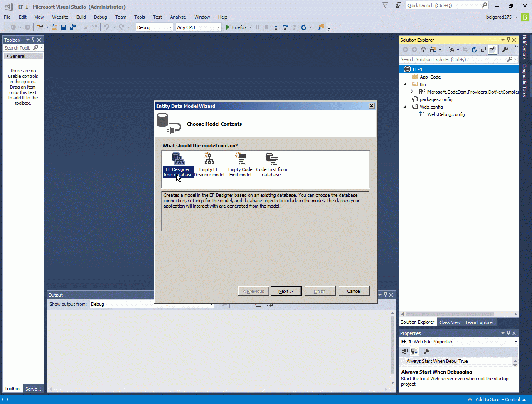Click Solution Explorer horizontal scrollbar
Viewport: 532px width, 404px height.
click(450, 314)
